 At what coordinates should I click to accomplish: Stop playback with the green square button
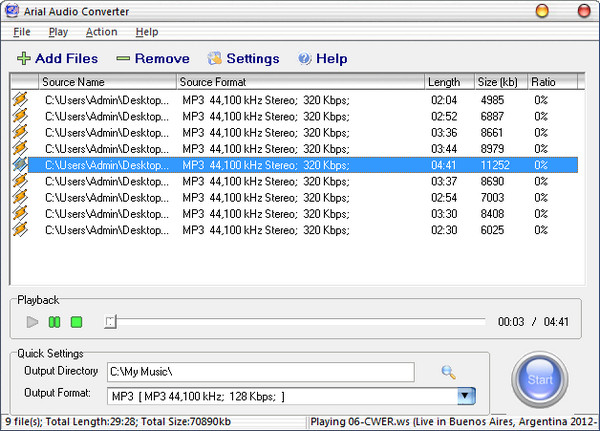tap(76, 322)
